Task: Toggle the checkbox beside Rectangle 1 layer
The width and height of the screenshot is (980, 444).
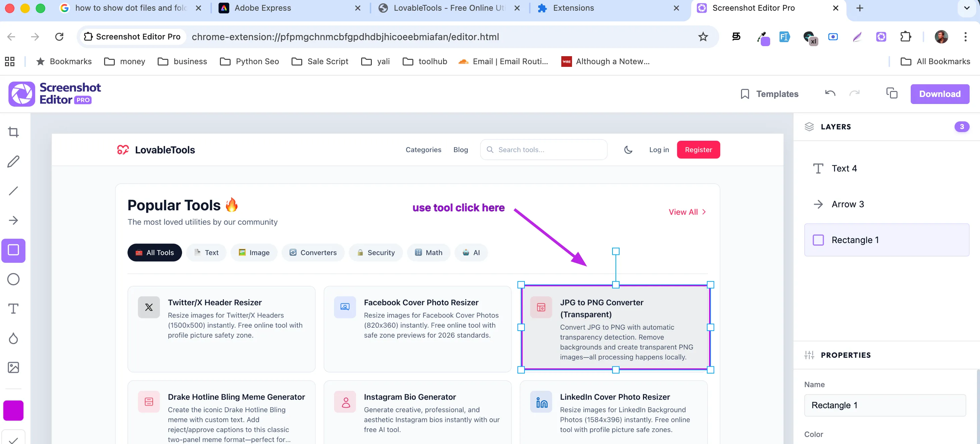Action: coord(818,239)
